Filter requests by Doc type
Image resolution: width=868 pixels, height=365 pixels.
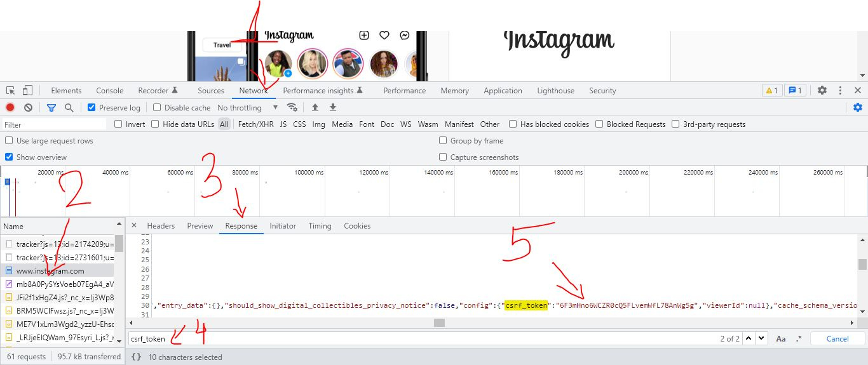[388, 124]
